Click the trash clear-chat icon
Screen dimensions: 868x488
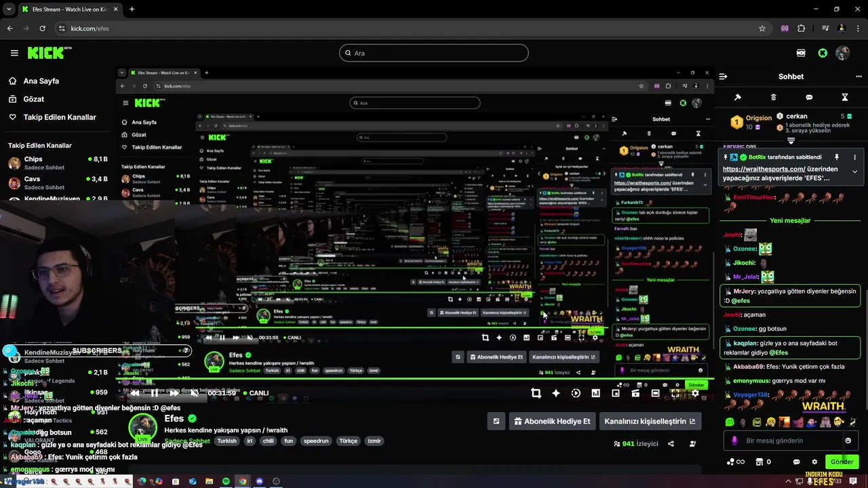click(774, 98)
